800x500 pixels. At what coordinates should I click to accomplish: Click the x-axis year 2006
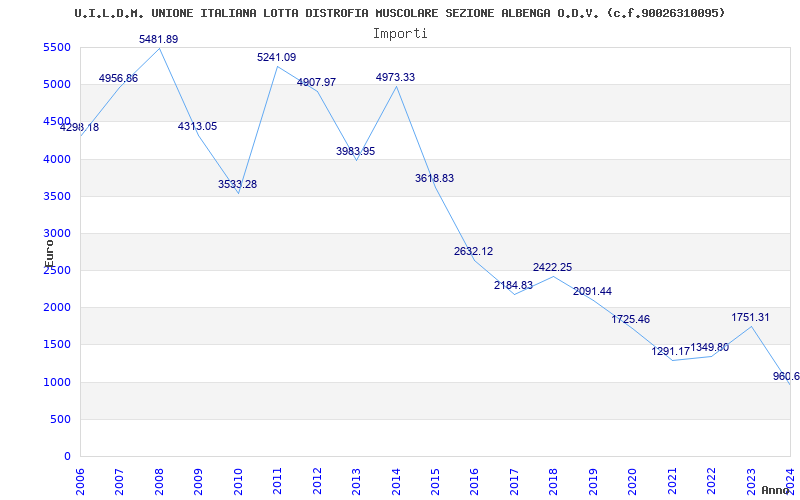coord(81,481)
